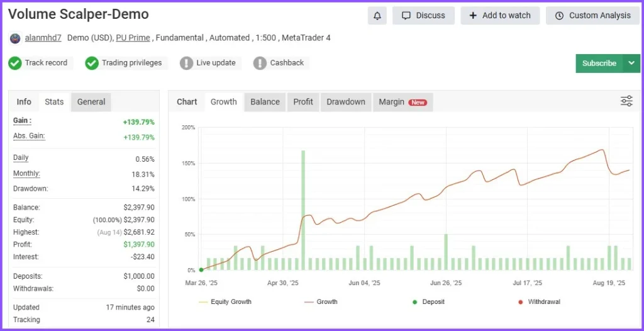The width and height of the screenshot is (644, 331).
Task: Click the Gain label
Action: (x=22, y=121)
